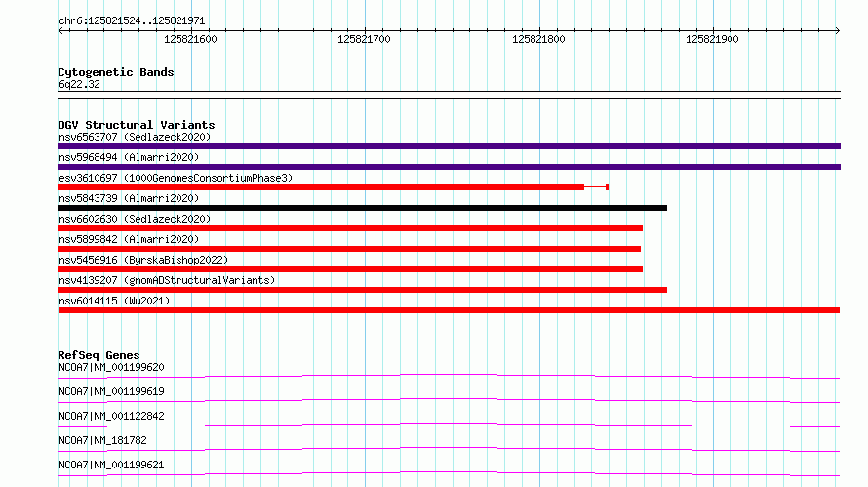Select cytogenetic band 6q22.32 label
This screenshot has width=868, height=487.
[x=79, y=84]
